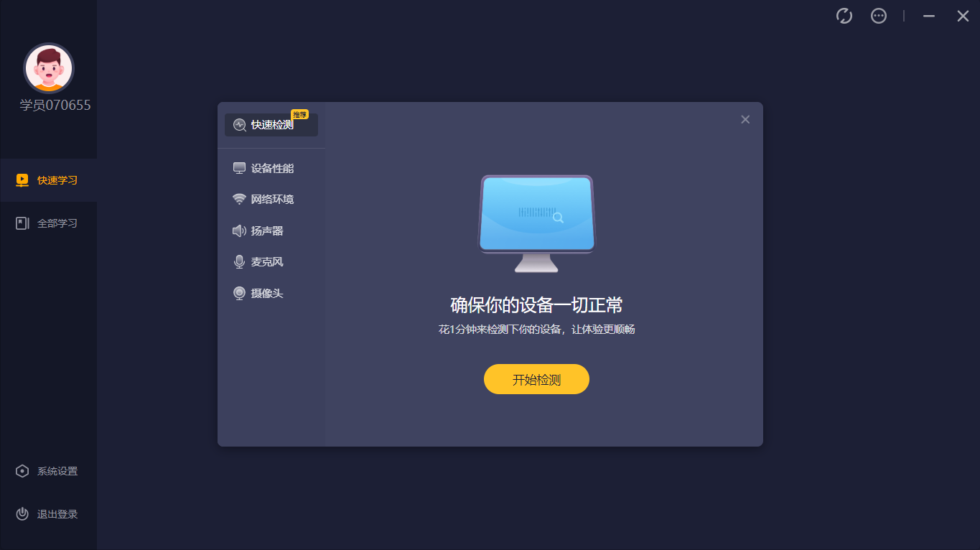Image resolution: width=980 pixels, height=550 pixels.
Task: Click the 退出登录 power icon
Action: click(x=22, y=514)
